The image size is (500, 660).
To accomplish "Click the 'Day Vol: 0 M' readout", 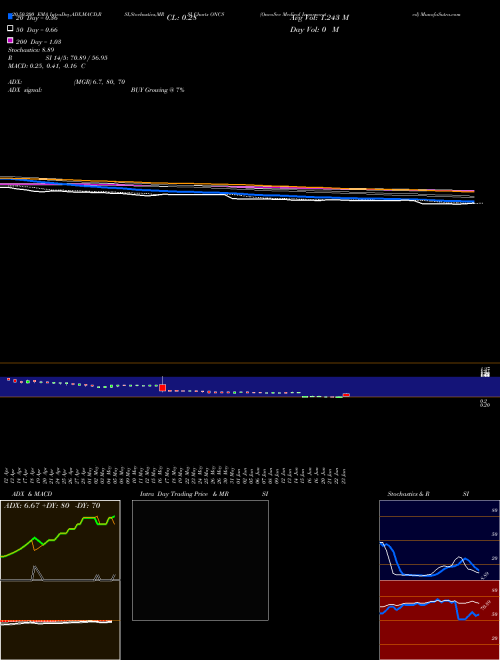I will coord(314,30).
